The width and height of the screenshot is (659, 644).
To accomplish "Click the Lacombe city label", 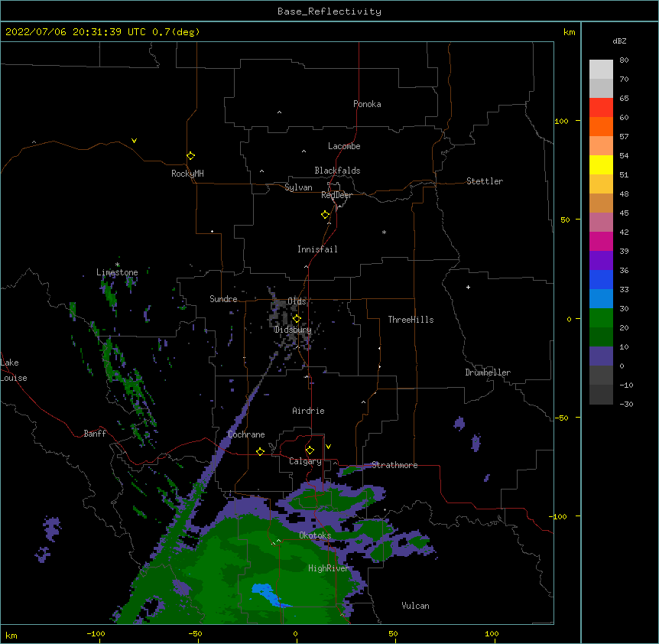I will (344, 146).
